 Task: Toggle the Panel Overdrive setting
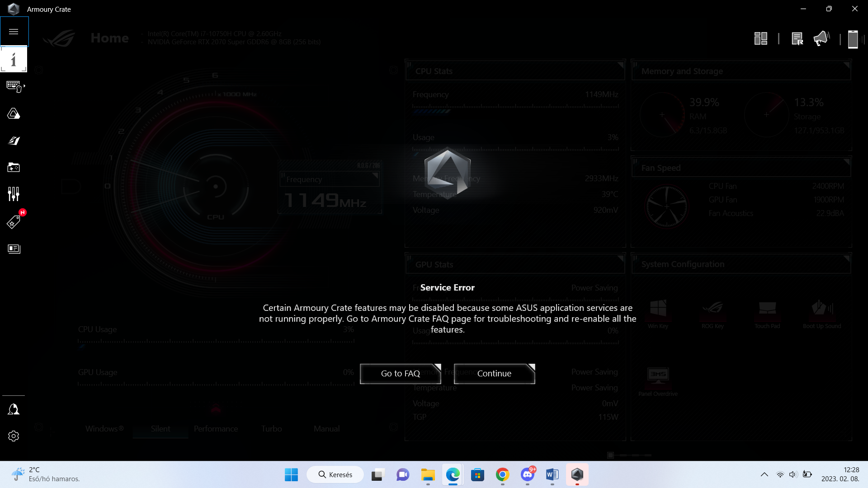click(658, 381)
